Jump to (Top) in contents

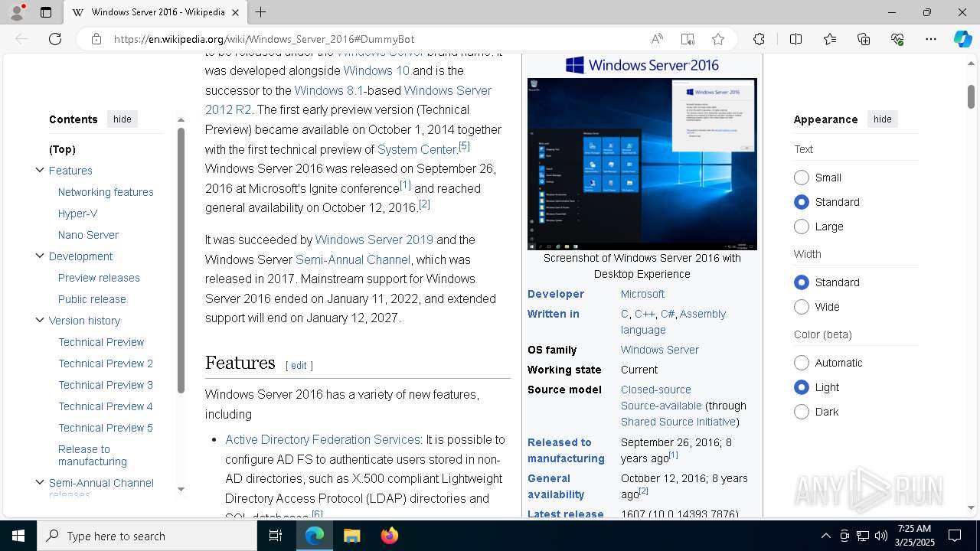pyautogui.click(x=62, y=149)
